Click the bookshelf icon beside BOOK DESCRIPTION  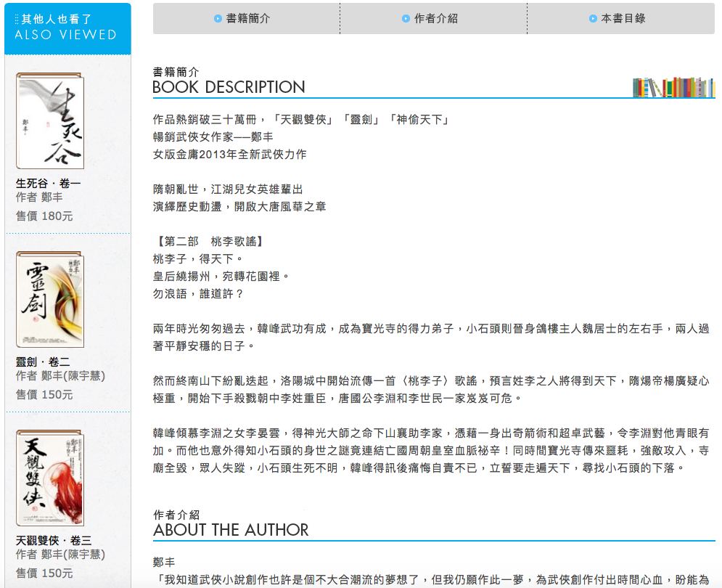coord(673,87)
